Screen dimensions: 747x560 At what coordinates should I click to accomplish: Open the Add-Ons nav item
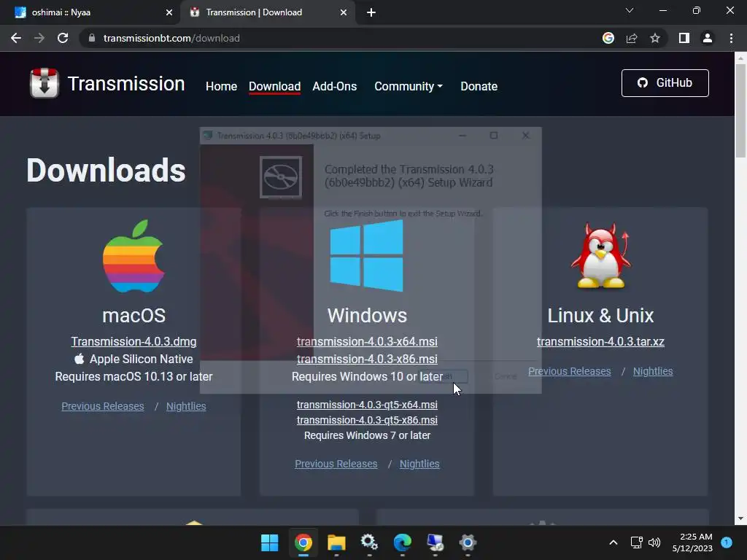coord(334,86)
